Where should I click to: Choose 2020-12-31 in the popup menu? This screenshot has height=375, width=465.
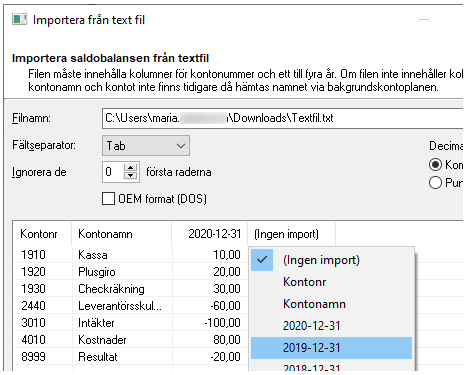pyautogui.click(x=331, y=326)
